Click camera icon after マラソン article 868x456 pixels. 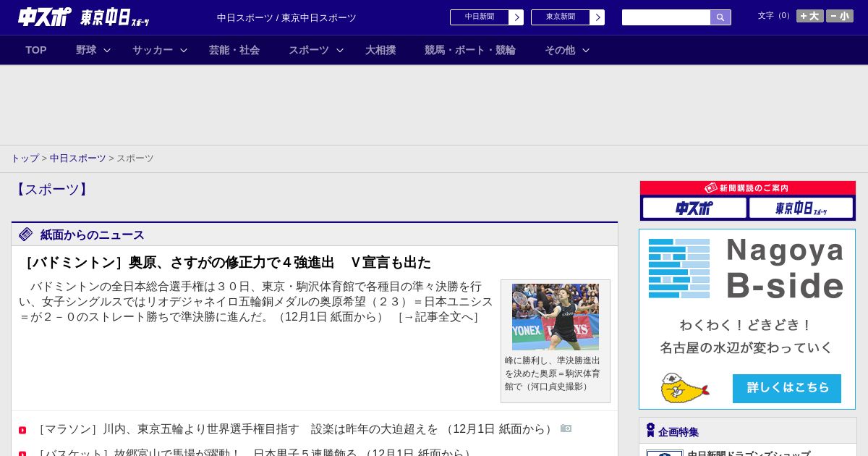pos(566,428)
